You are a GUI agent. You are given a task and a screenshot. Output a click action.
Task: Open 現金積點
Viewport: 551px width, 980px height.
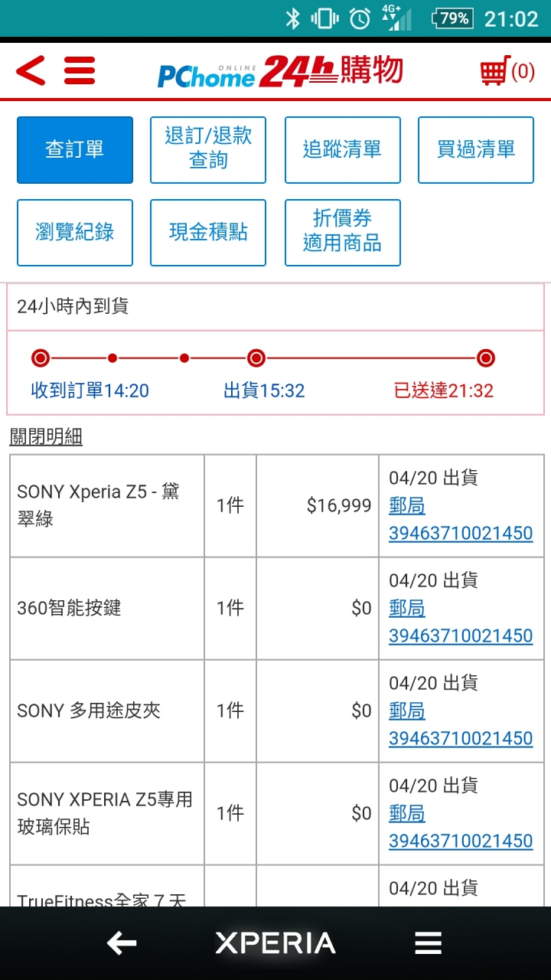click(x=208, y=233)
